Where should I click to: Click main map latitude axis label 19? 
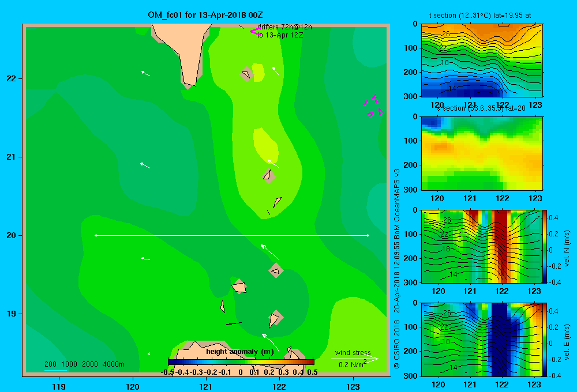[12, 314]
